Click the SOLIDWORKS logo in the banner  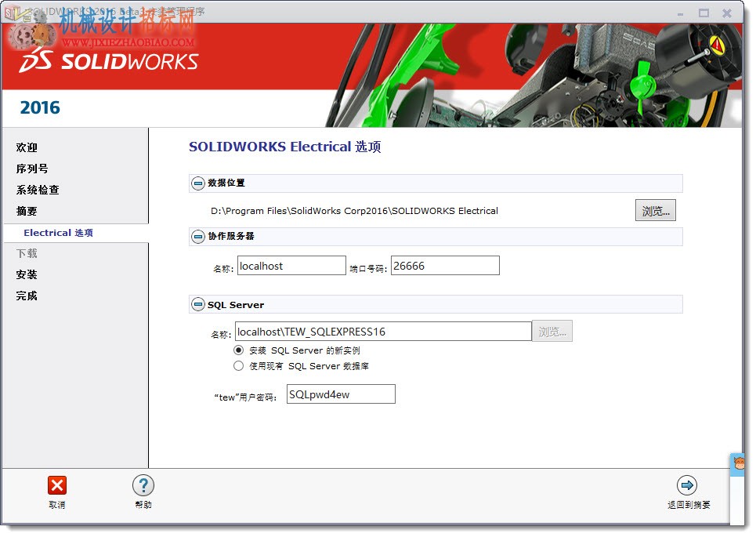[109, 62]
